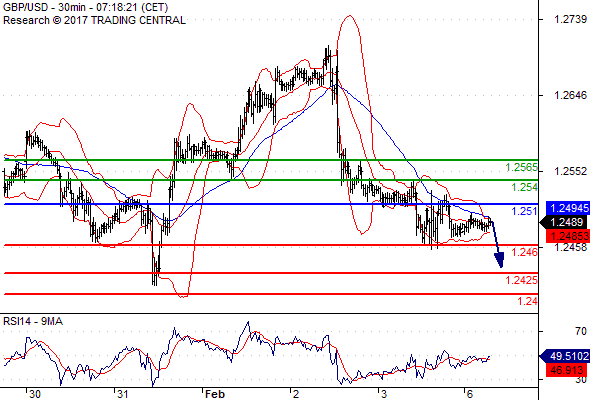590x400 pixels.
Task: Click the red 1.24853 price label
Action: (x=567, y=236)
